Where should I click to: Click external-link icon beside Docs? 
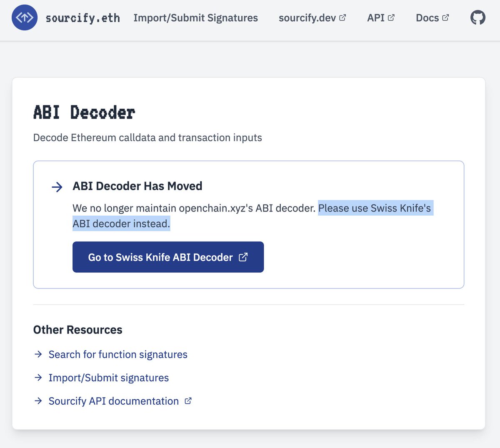[445, 17]
